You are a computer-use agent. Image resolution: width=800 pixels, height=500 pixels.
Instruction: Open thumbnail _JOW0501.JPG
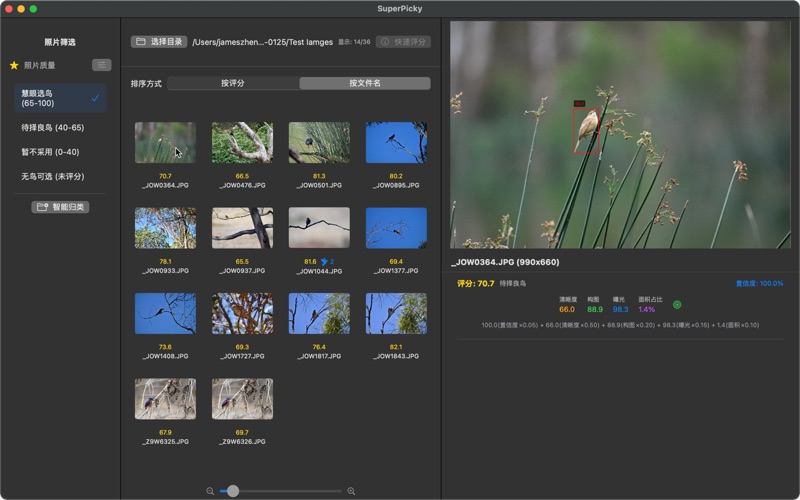pos(319,143)
